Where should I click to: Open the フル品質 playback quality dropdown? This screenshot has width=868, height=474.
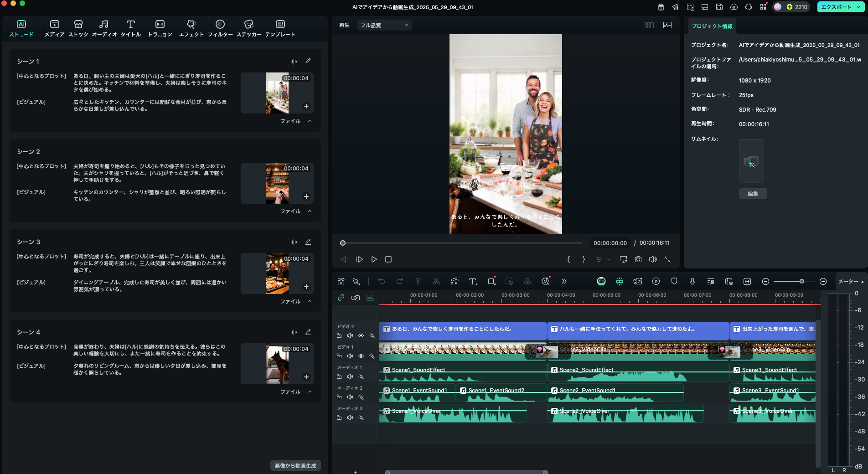pyautogui.click(x=384, y=26)
